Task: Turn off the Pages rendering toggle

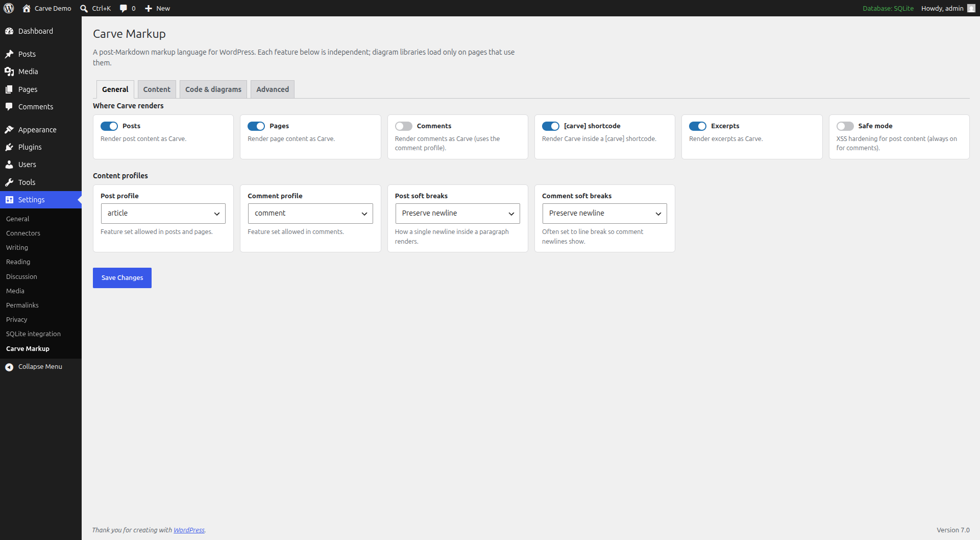Action: pyautogui.click(x=256, y=126)
